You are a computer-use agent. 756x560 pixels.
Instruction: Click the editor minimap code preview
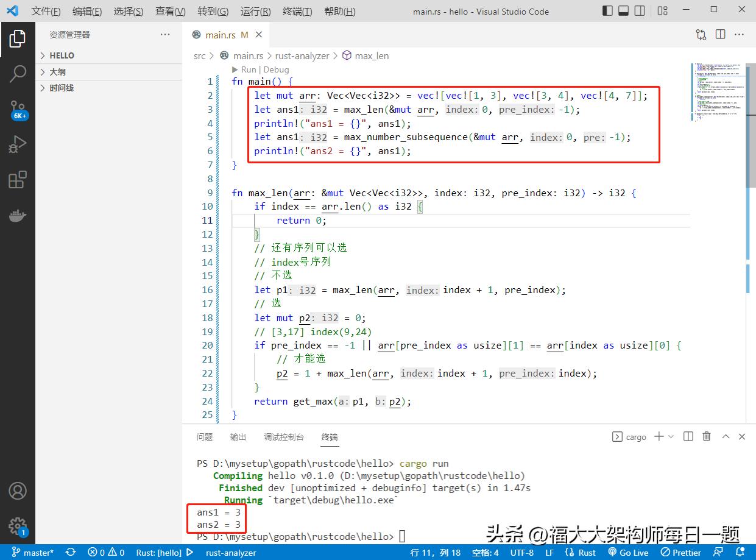(715, 91)
